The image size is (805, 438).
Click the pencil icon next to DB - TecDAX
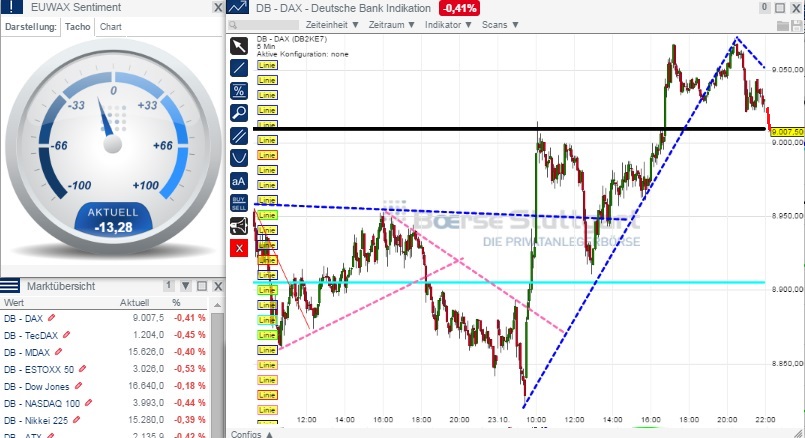[66, 335]
